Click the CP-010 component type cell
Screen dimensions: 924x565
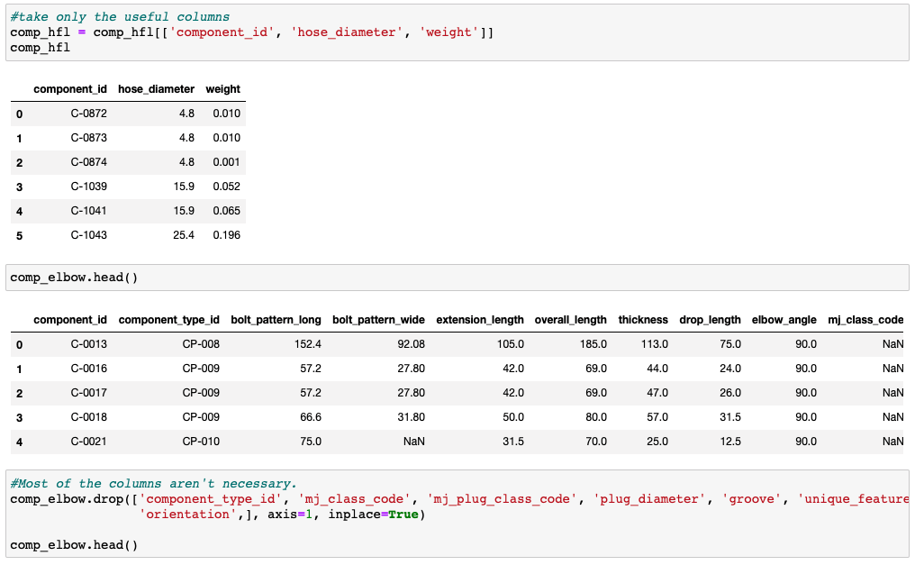[x=201, y=442]
